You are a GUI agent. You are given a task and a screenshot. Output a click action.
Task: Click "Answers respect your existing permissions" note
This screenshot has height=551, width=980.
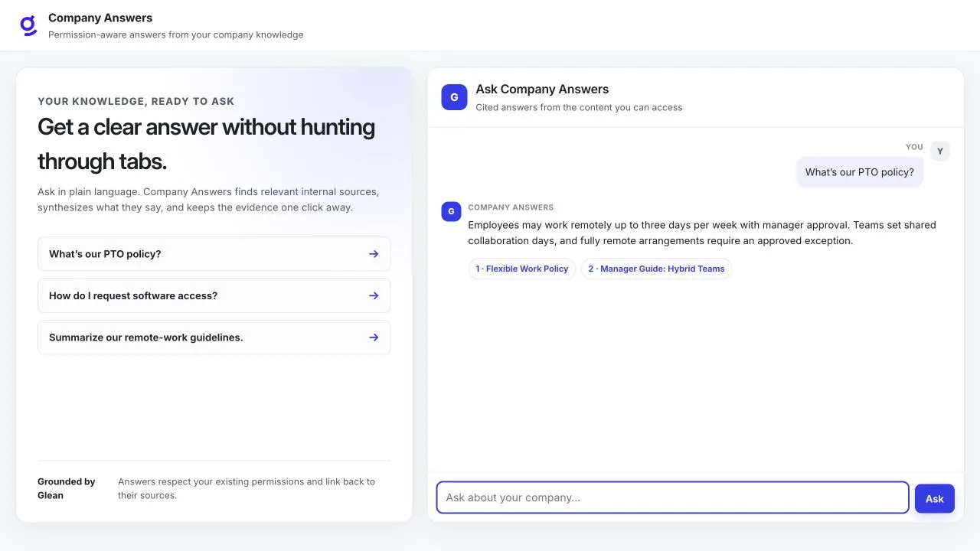click(x=247, y=488)
